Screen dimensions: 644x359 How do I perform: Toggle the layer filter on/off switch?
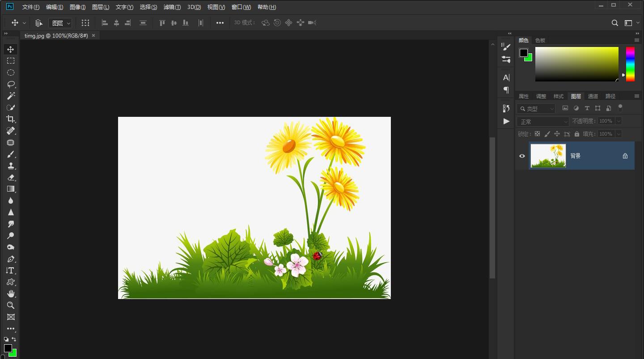[620, 107]
